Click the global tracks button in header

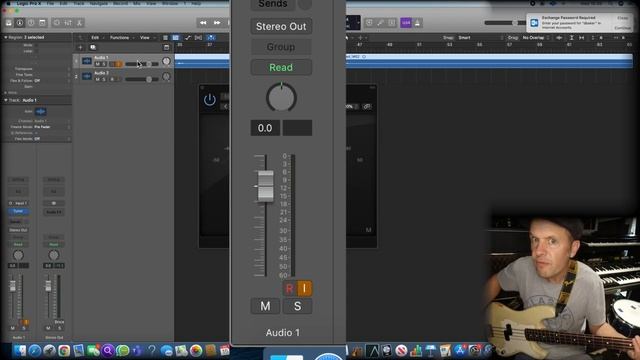(x=166, y=47)
